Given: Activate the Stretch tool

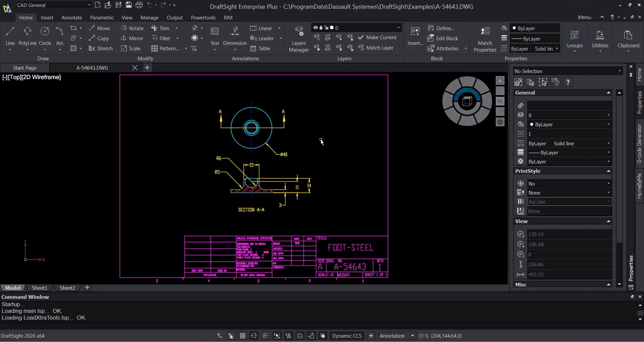Looking at the screenshot, I should 101,49.
